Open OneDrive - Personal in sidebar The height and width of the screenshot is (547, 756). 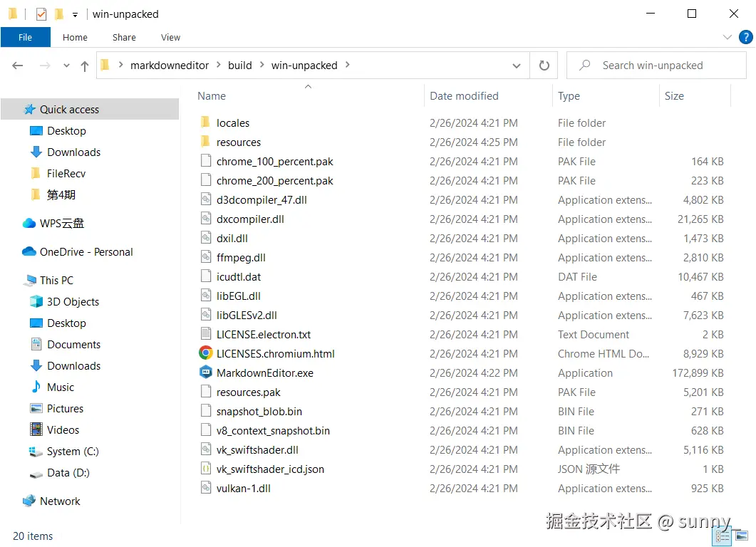coord(77,251)
